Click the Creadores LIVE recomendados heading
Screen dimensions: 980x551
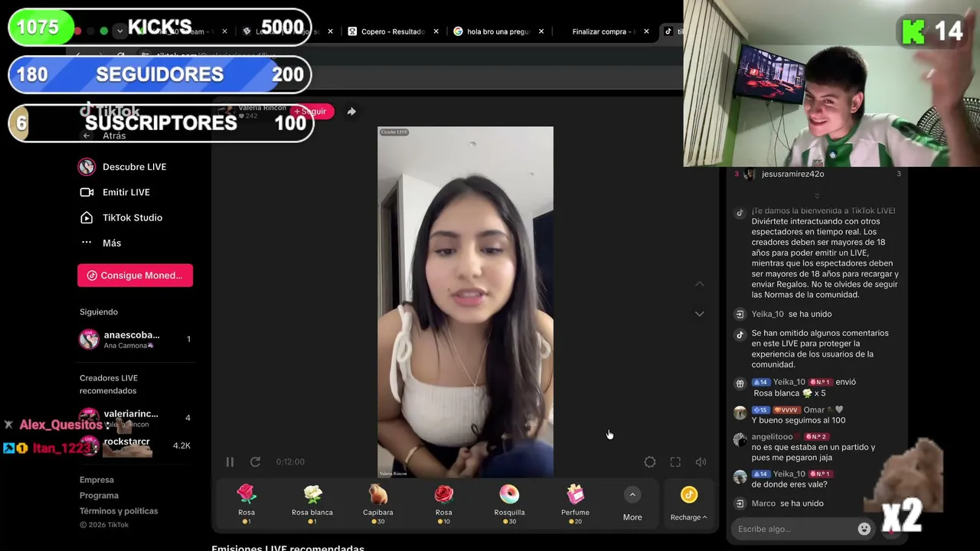(109, 384)
